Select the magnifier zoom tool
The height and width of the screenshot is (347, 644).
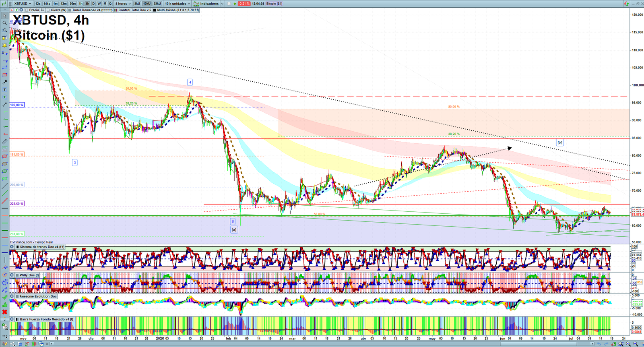tap(4, 23)
